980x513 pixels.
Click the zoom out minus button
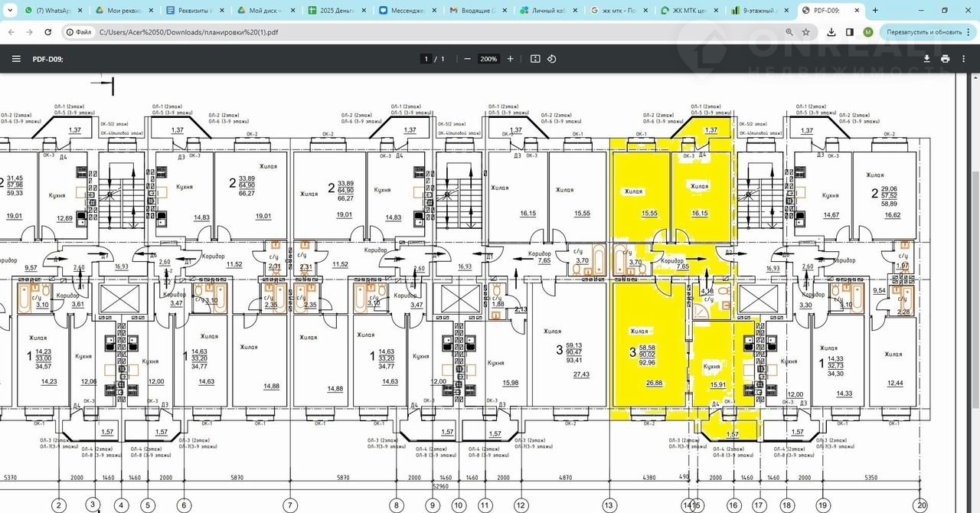pyautogui.click(x=467, y=59)
